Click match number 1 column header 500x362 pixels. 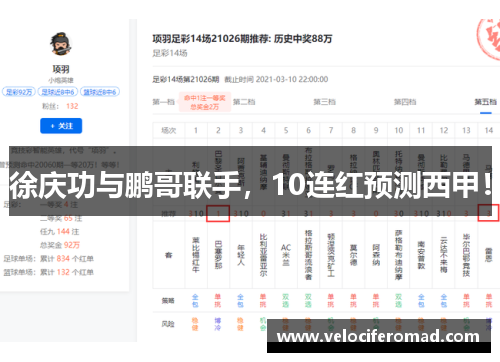tap(196, 130)
